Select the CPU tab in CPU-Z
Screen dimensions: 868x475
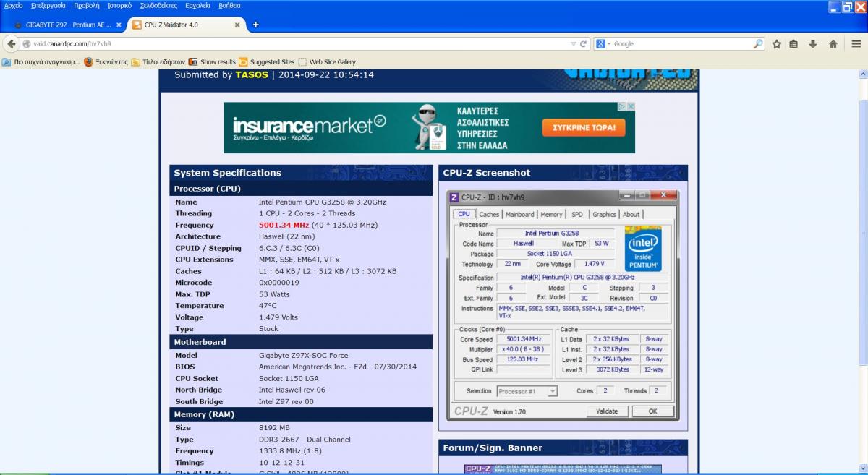(464, 214)
